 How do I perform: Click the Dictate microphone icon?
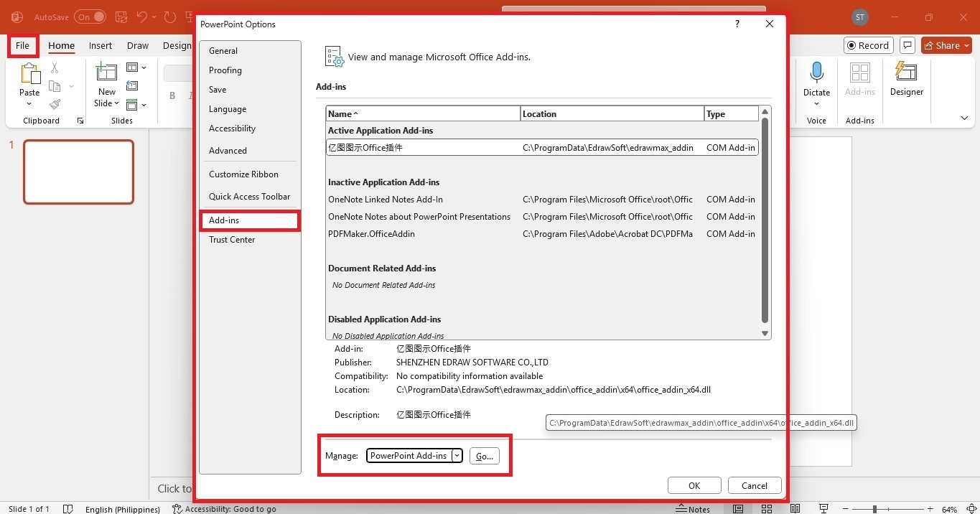816,73
